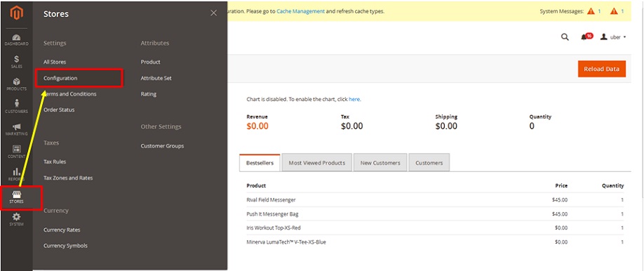Click the search magnifier icon

pyautogui.click(x=565, y=37)
